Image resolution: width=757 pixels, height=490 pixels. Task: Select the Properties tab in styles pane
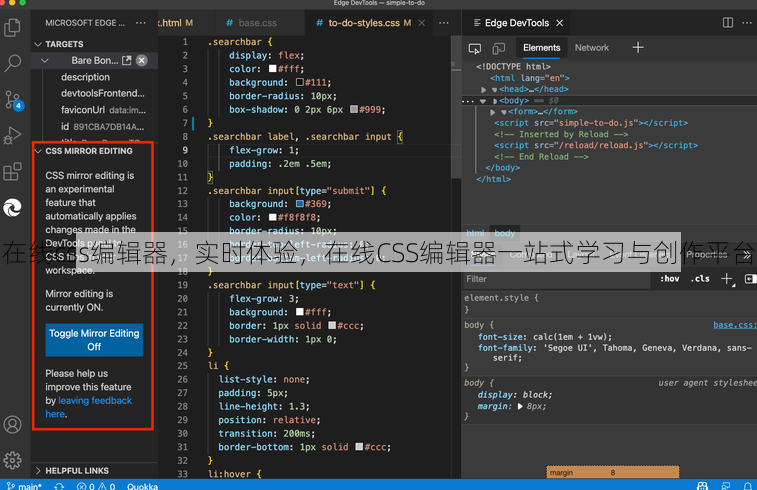coord(707,254)
